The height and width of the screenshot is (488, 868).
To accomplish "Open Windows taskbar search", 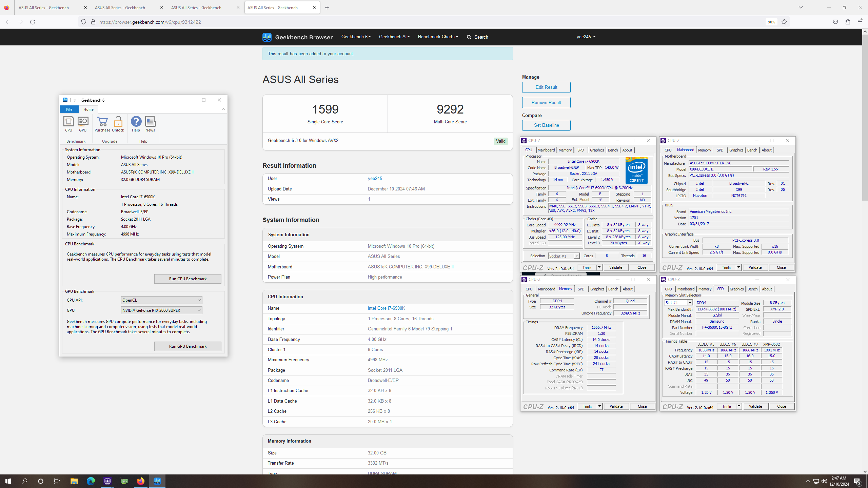I will pos(24,481).
